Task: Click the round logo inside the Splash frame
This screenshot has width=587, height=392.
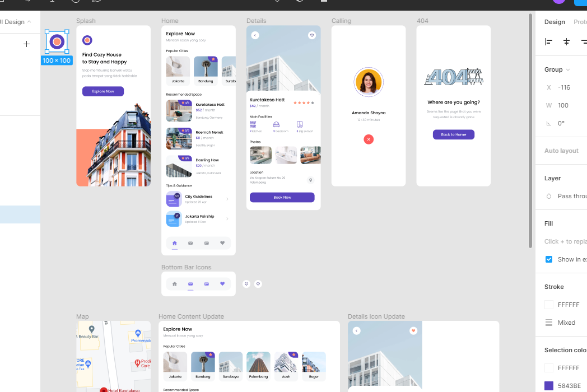Action: tap(87, 40)
